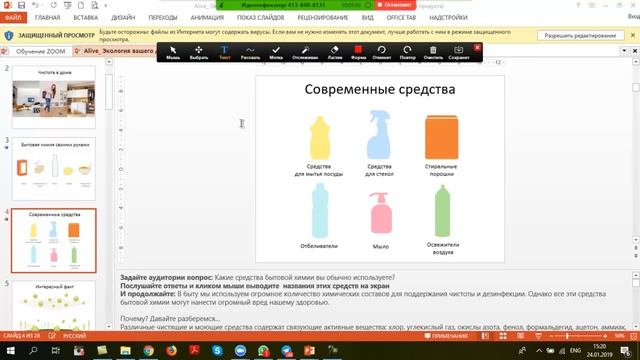
Task: Close the Zoom annotation toolbar
Action: [x=477, y=48]
